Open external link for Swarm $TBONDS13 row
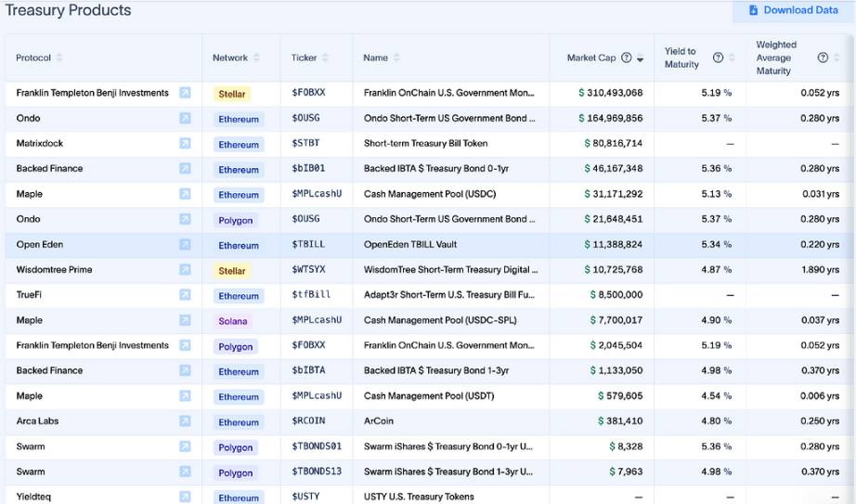856x504 pixels. pyautogui.click(x=185, y=472)
